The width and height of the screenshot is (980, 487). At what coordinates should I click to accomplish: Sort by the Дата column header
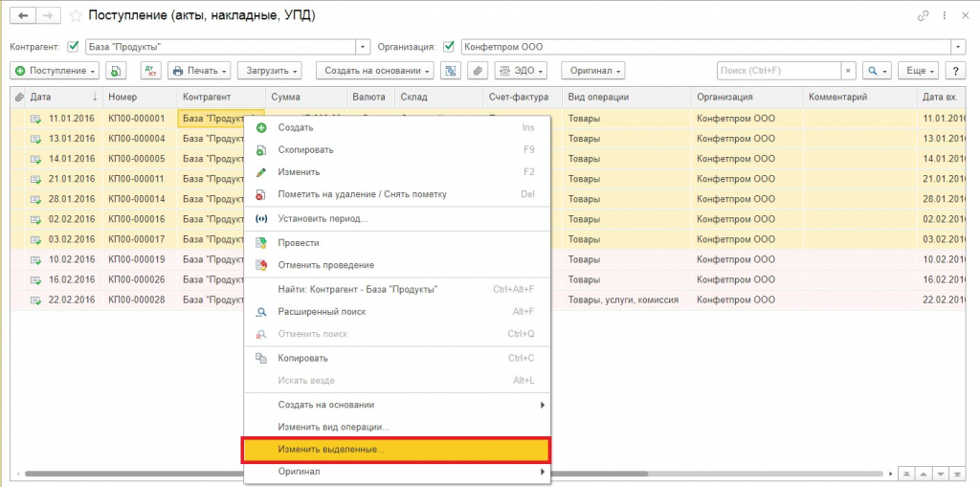pos(65,97)
